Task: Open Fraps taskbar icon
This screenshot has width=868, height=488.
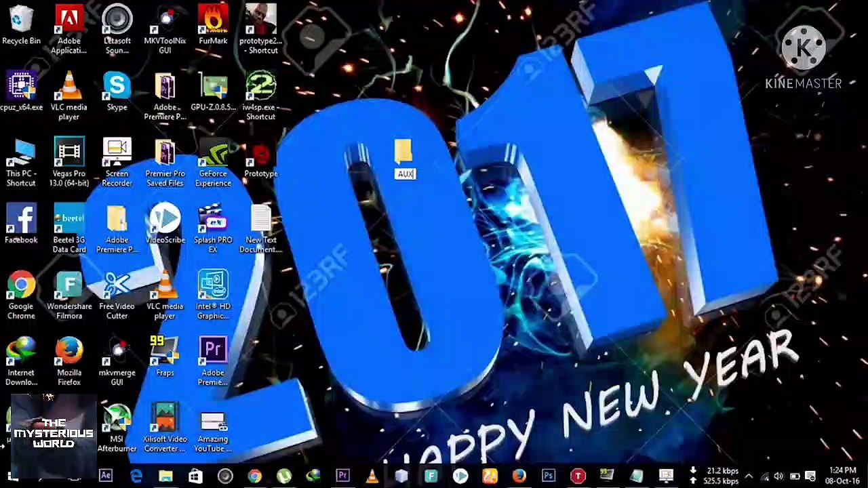Action: 607,476
